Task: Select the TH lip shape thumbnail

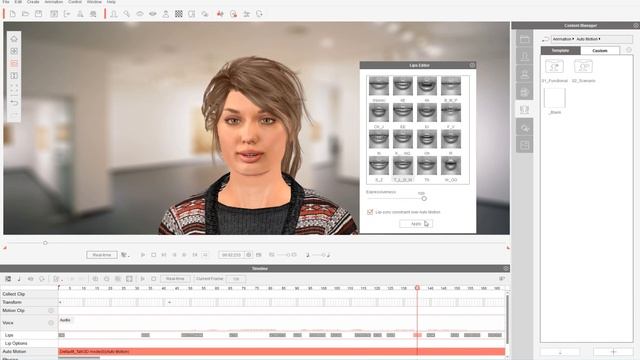Action: click(427, 166)
